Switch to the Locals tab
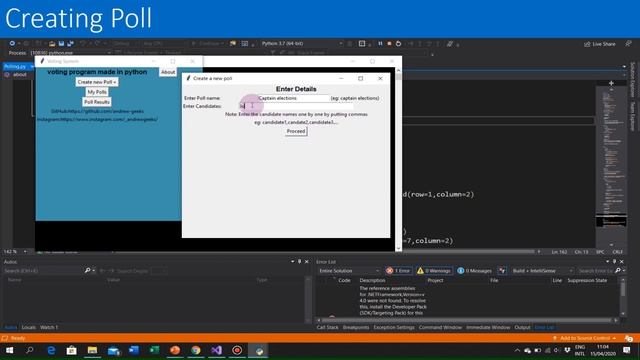 click(x=29, y=327)
